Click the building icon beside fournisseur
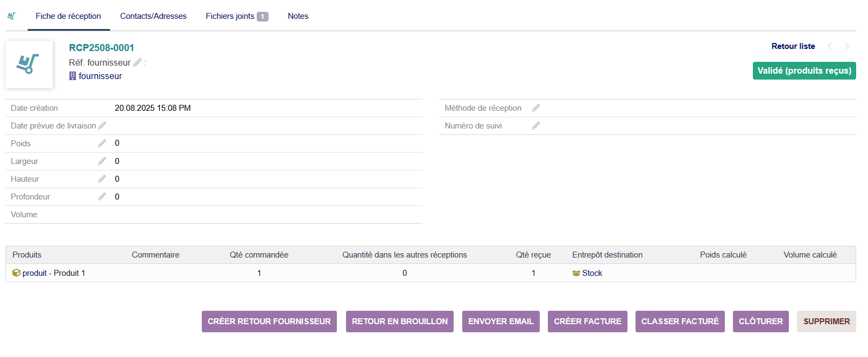 73,76
